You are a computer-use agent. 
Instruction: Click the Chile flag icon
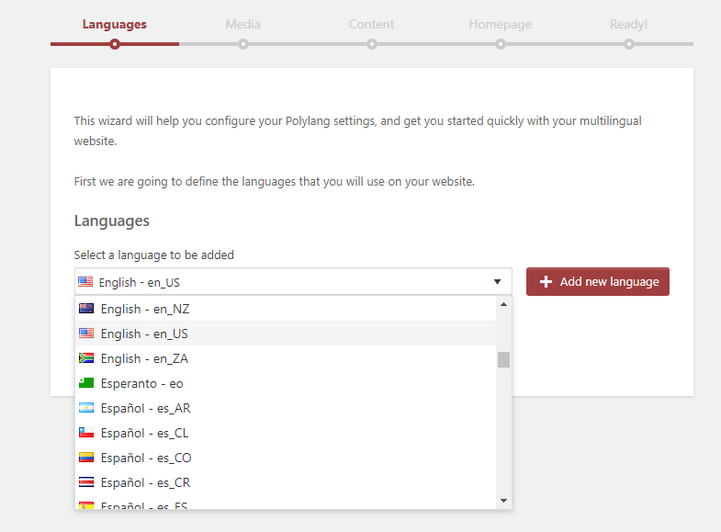(x=86, y=433)
